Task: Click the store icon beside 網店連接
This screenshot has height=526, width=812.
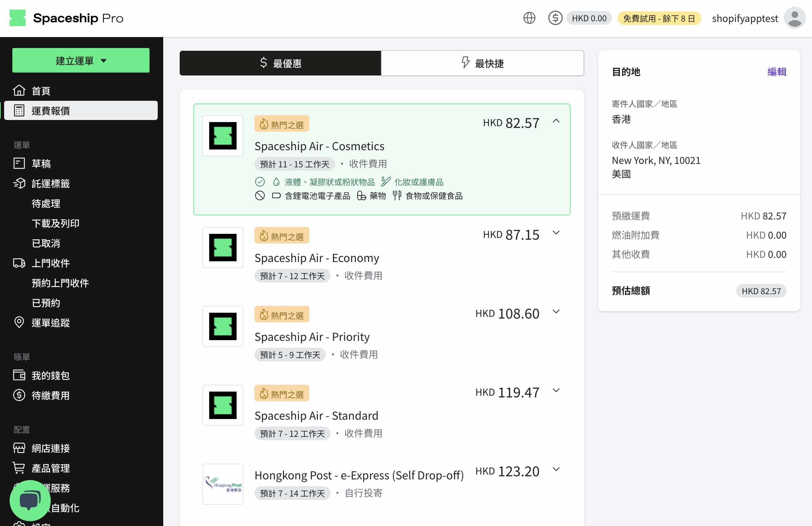Action: pos(19,448)
